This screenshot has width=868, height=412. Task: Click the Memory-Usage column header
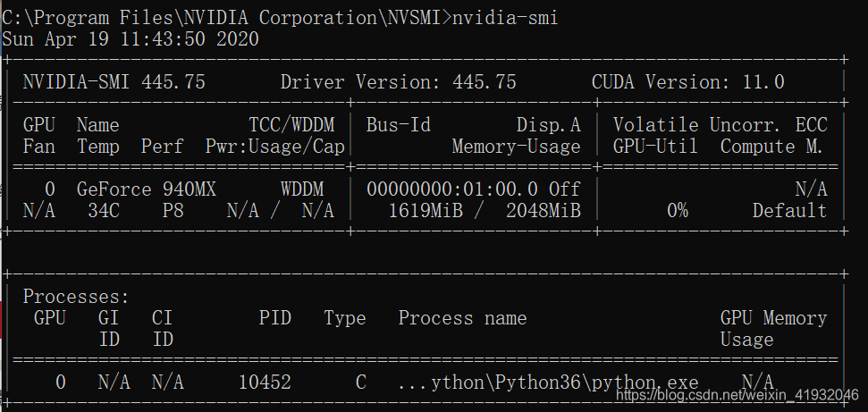(517, 147)
